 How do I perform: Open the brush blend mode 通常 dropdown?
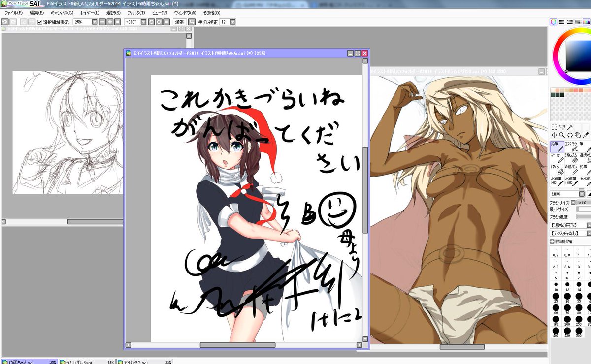click(567, 194)
